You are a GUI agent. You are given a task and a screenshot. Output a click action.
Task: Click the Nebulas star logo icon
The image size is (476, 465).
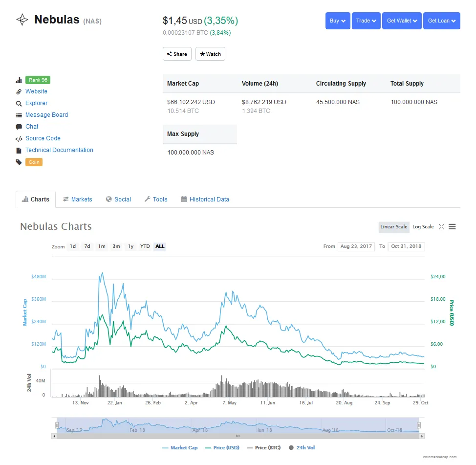point(22,20)
